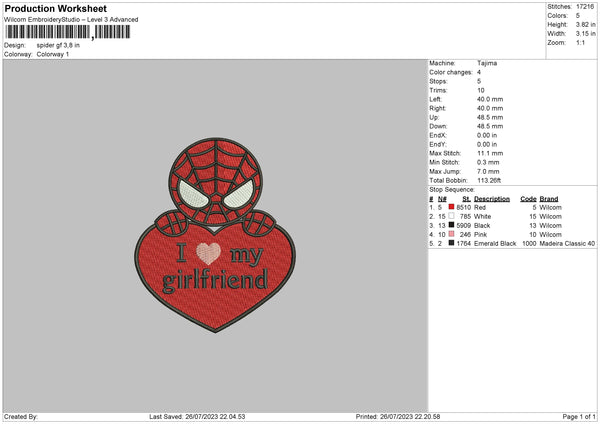
Task: Click the Min Stitch value '0.3 mm'
Action: pos(488,163)
